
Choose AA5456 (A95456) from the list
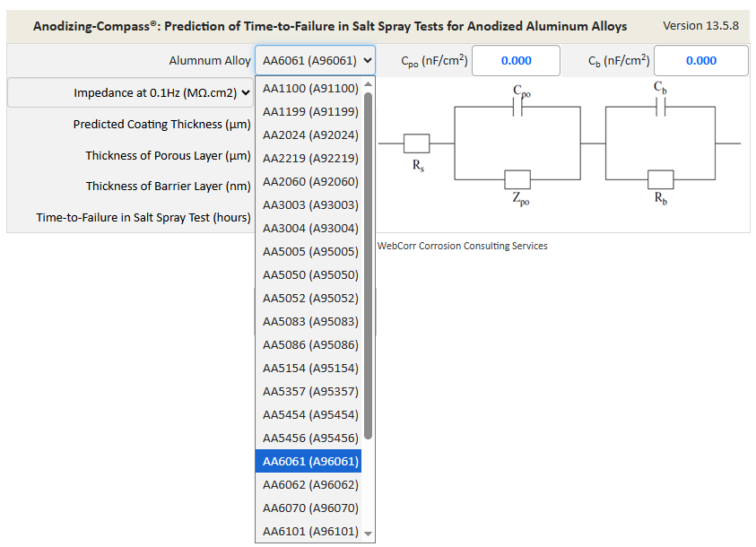309,438
